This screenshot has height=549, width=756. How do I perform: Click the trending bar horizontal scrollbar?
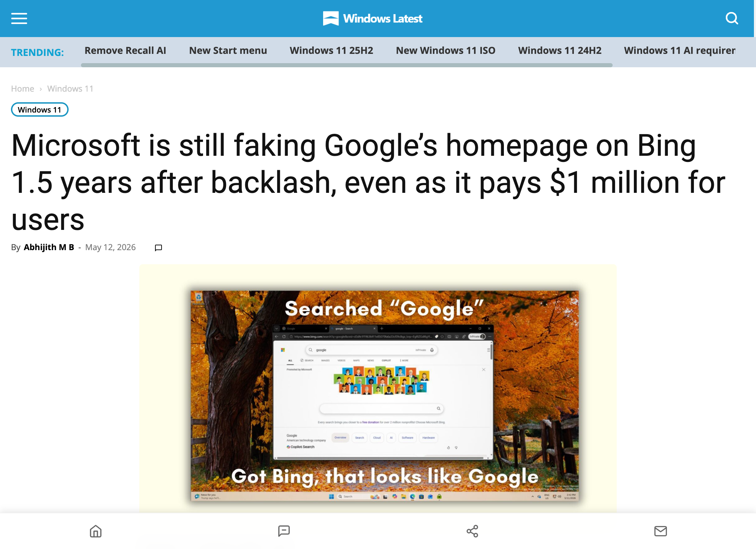pyautogui.click(x=346, y=65)
